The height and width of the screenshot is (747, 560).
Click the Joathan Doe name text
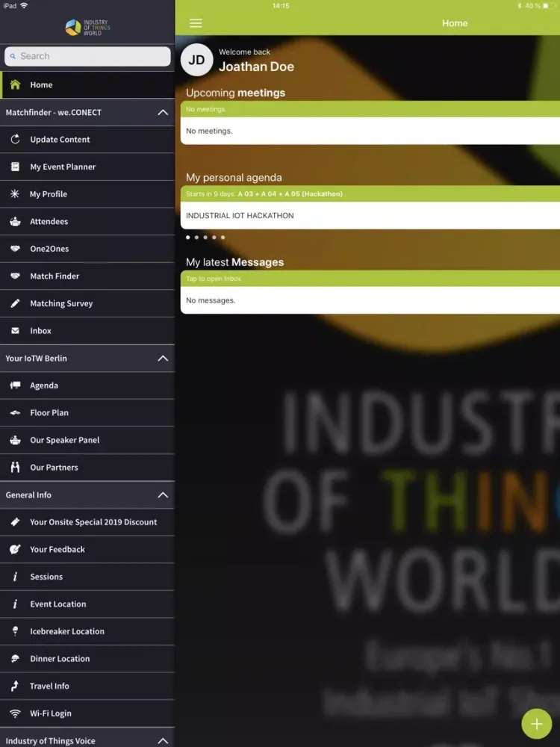[x=256, y=66]
